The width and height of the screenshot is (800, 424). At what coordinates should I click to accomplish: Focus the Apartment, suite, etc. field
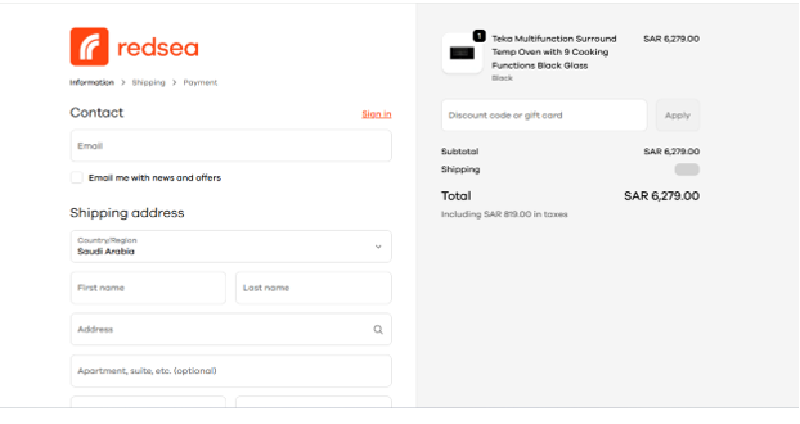pyautogui.click(x=230, y=371)
